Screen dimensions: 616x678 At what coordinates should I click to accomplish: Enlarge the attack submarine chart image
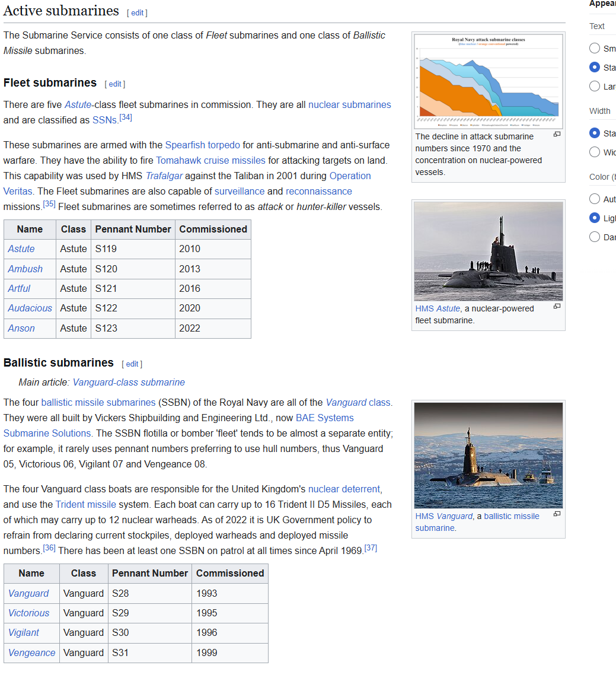[x=557, y=135]
